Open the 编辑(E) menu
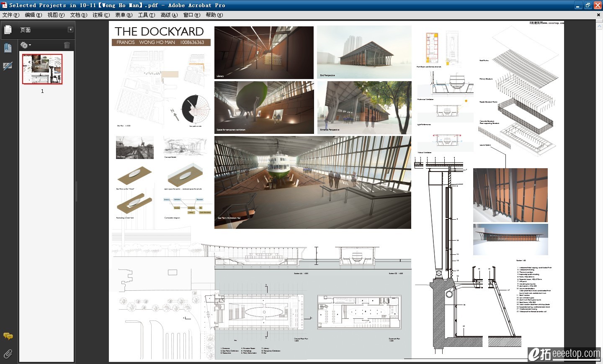The image size is (603, 364). point(33,15)
